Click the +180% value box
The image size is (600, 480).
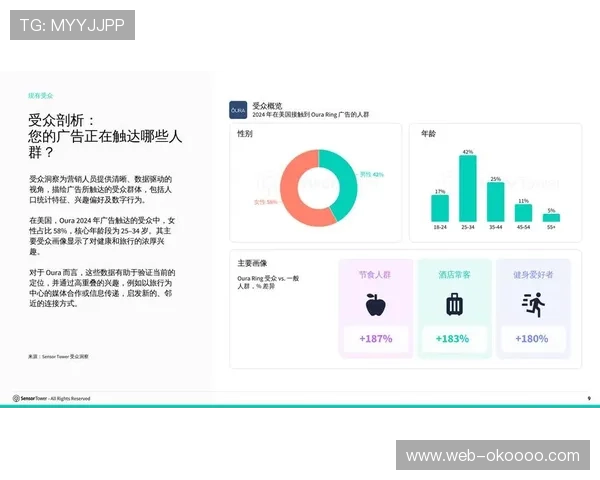(x=532, y=339)
